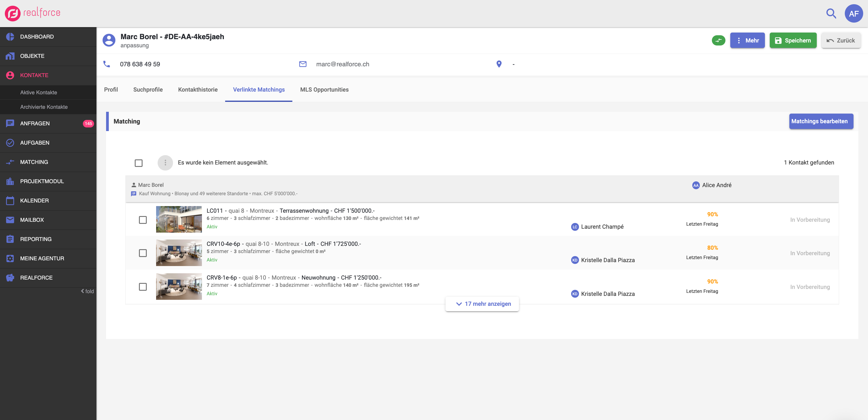Open Archivierte Kontakte submenu item
The width and height of the screenshot is (868, 420).
(x=48, y=107)
